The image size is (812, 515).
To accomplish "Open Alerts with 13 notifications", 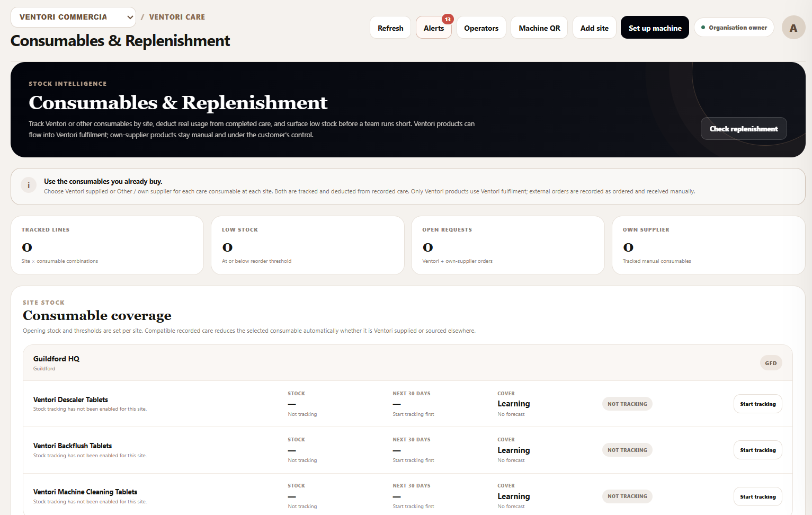I will point(434,28).
